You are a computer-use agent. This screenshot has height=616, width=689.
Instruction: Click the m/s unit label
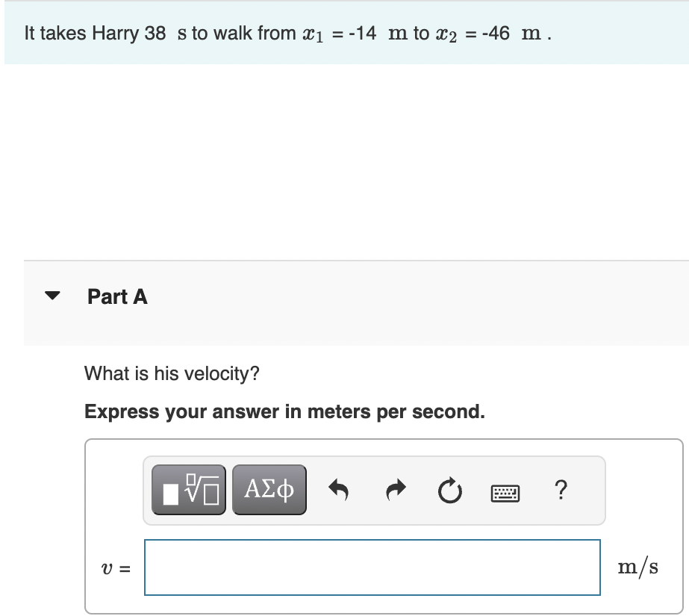click(638, 567)
